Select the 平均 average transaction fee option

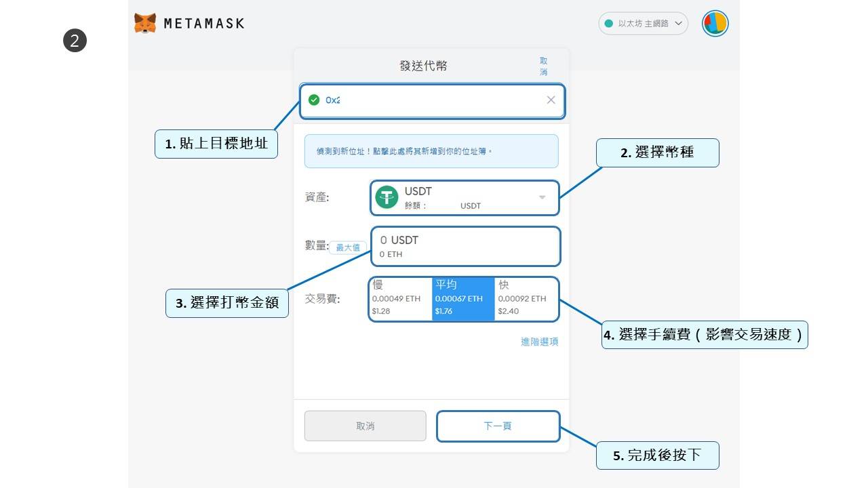(x=463, y=299)
